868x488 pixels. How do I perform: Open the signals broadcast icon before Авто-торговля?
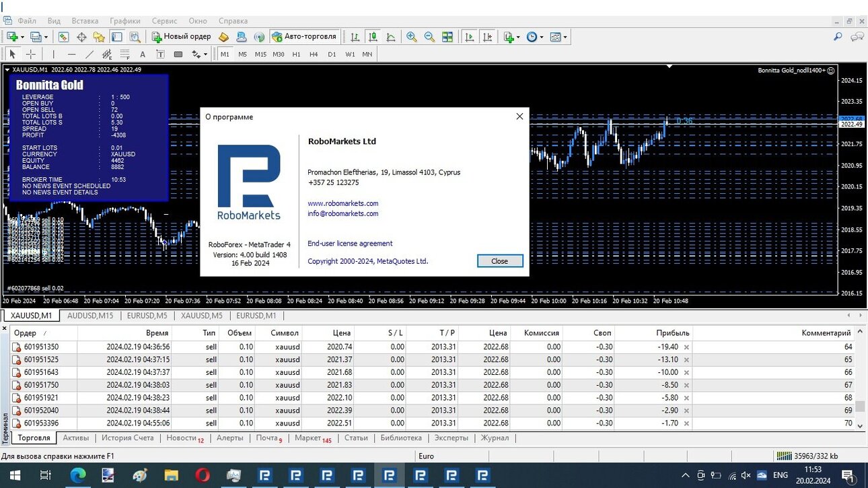coord(259,37)
